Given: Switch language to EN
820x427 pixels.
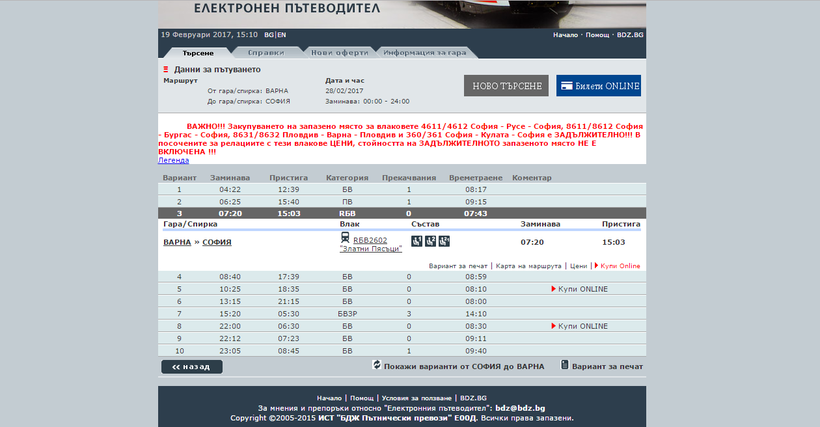Looking at the screenshot, I should [x=281, y=35].
